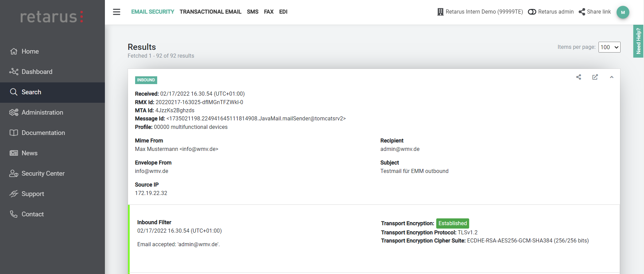Open the Items per page dropdown
Viewport: 644px width, 274px height.
coord(609,47)
